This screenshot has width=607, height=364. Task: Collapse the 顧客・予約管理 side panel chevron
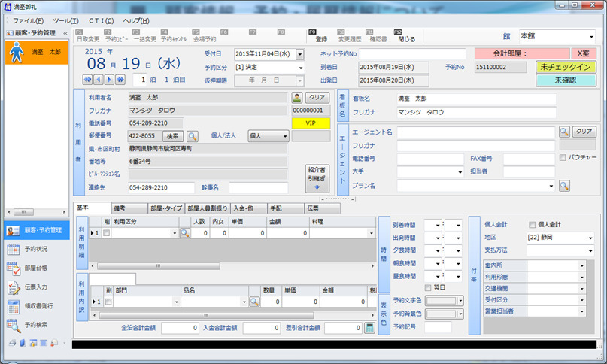65,33
